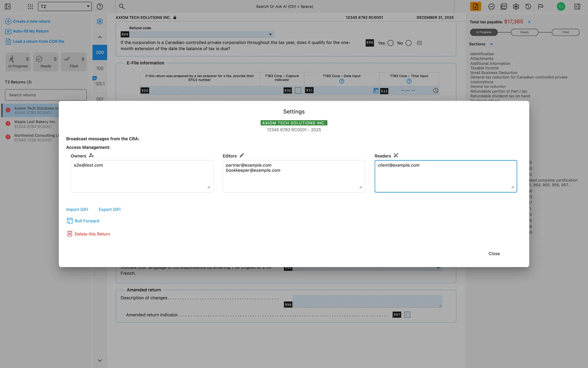This screenshot has height=368, width=588.
Task: Click the Readers crossed-pencil icon
Action: 396,155
